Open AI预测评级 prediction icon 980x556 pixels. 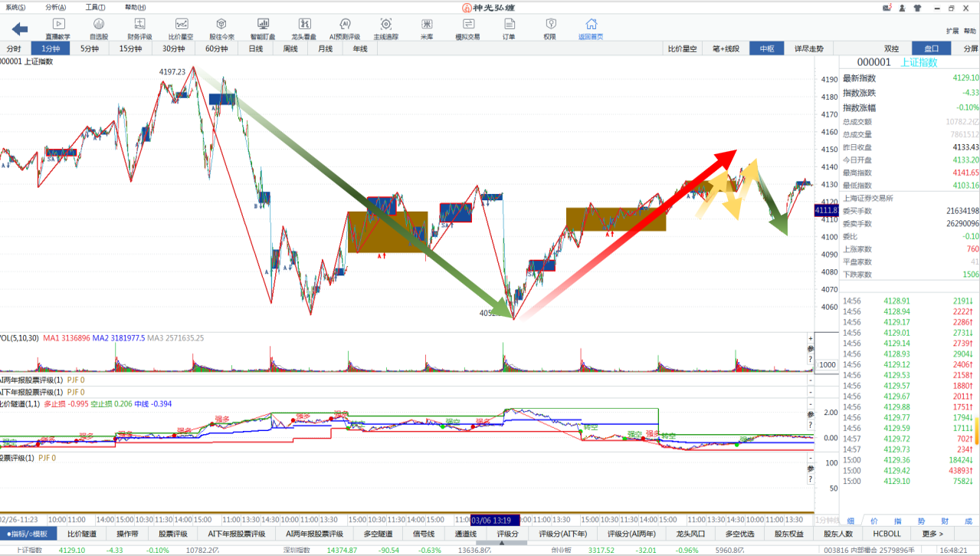tap(344, 29)
